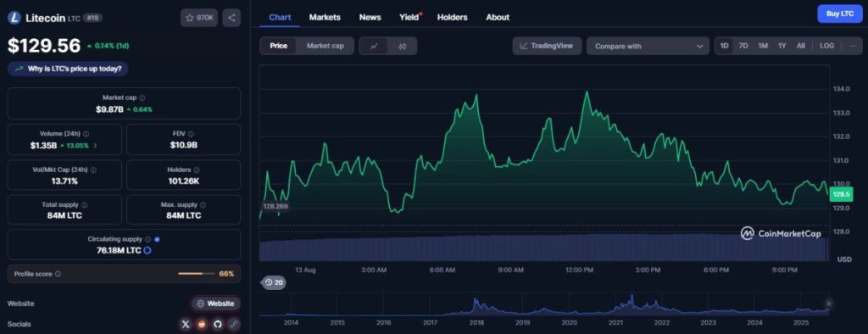Click the Profile score progress bar
868x334 pixels.
(x=197, y=274)
